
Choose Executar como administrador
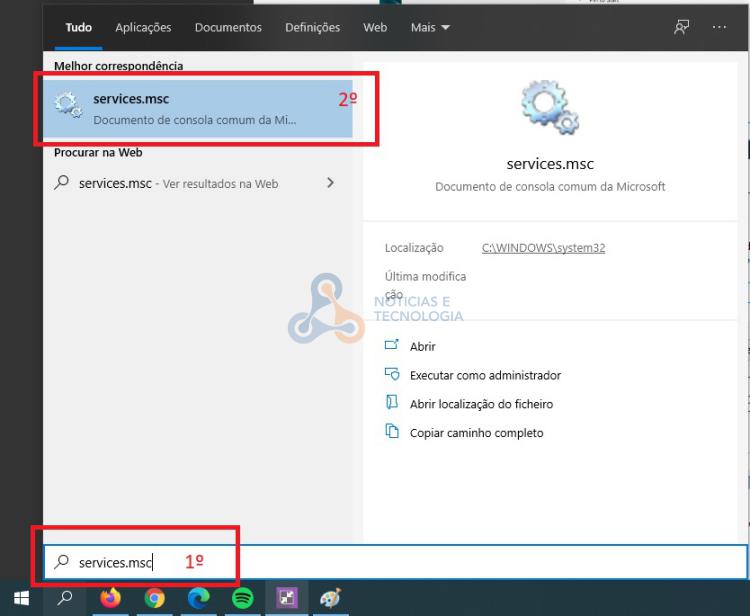click(485, 375)
